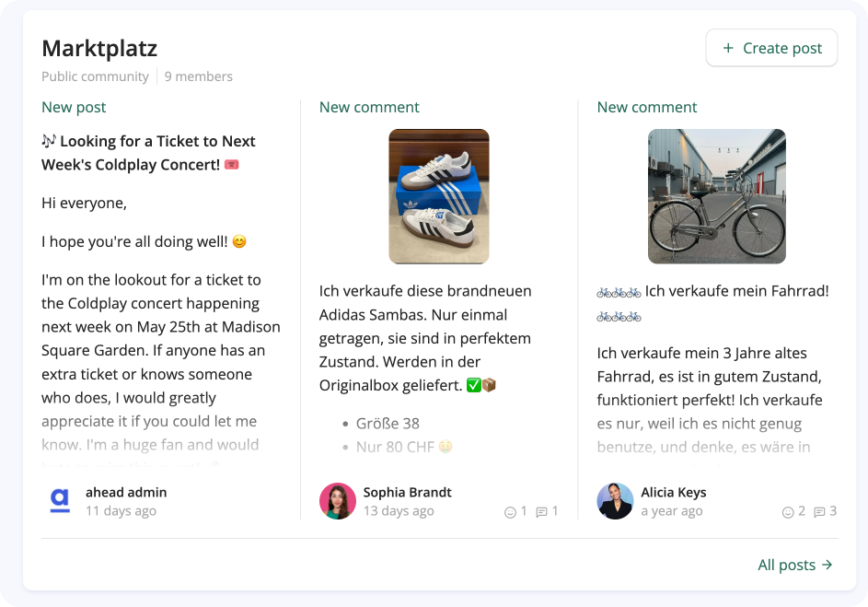This screenshot has height=607, width=868.
Task: Open the Marktplatz community title
Action: (x=99, y=48)
